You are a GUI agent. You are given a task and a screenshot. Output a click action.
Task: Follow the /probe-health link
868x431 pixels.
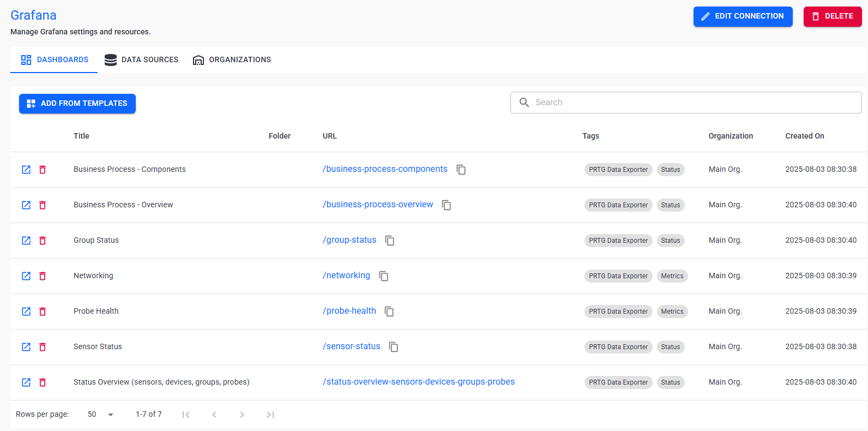coord(349,311)
